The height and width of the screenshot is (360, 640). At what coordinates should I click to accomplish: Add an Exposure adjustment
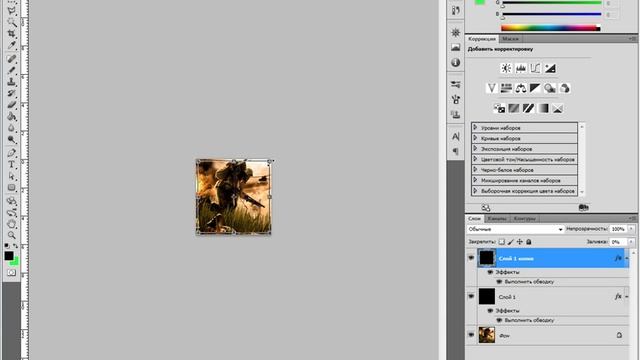click(550, 68)
